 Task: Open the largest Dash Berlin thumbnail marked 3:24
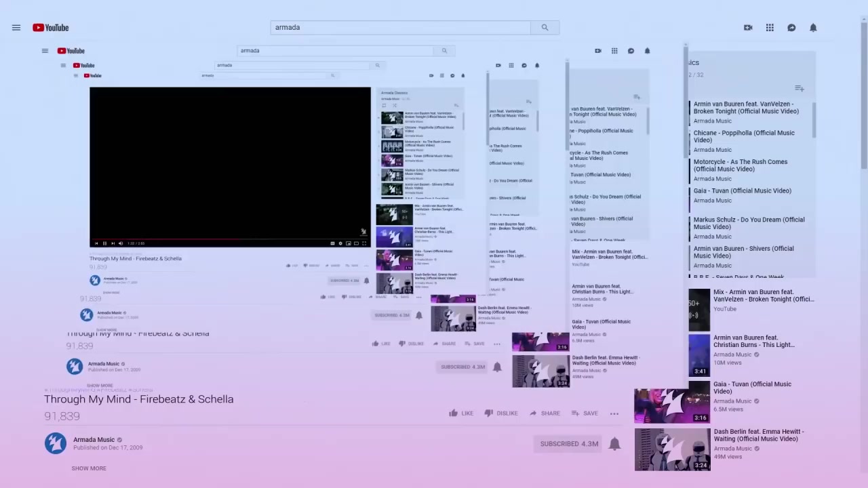tap(672, 449)
